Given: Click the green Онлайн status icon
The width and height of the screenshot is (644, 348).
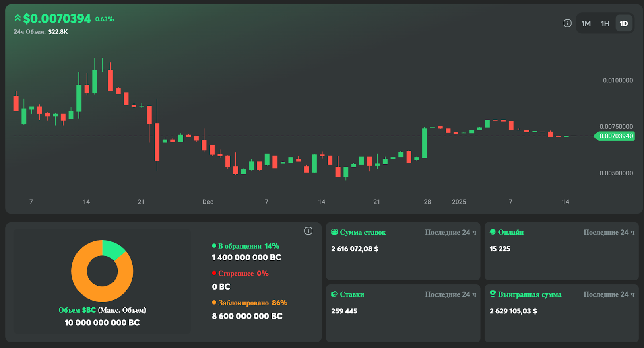Looking at the screenshot, I should (x=493, y=232).
